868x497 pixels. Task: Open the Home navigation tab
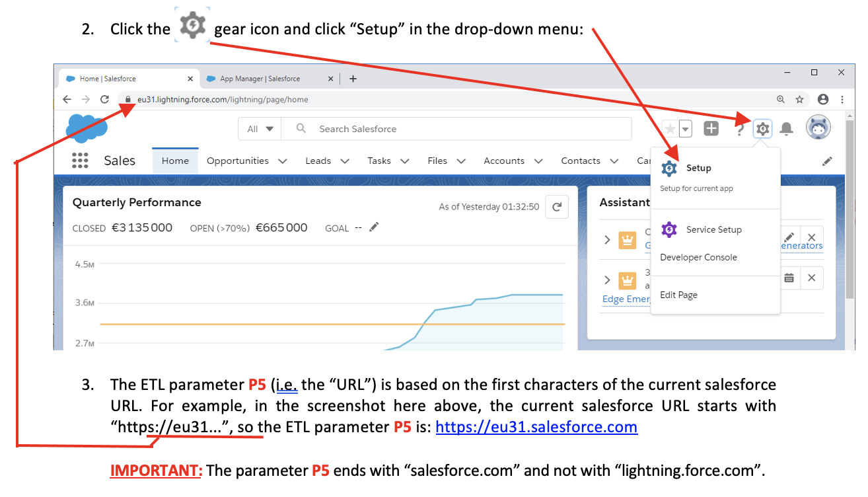click(175, 161)
